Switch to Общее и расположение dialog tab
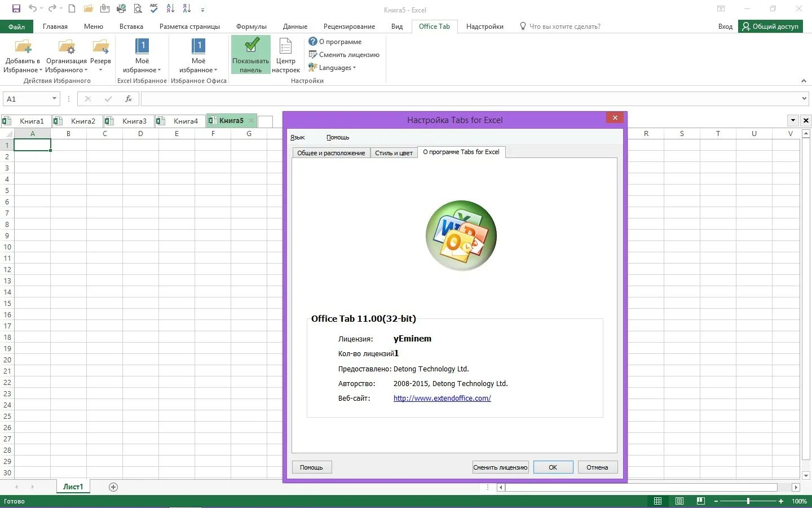The width and height of the screenshot is (812, 508). 331,153
